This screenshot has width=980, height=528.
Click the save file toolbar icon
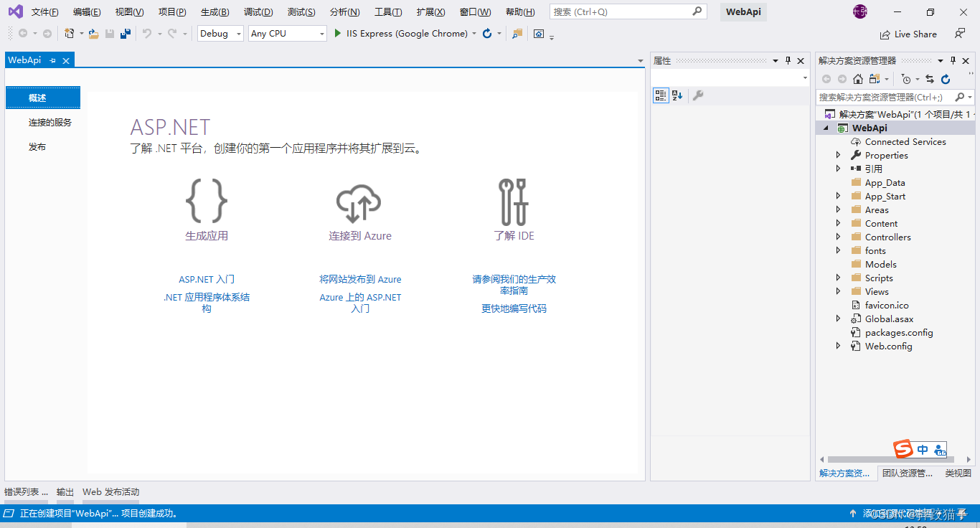110,34
